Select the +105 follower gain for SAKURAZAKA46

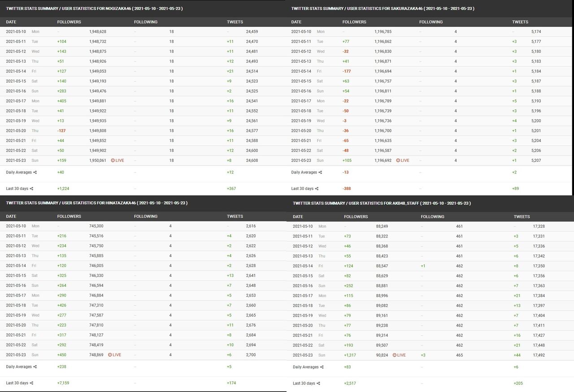point(347,160)
